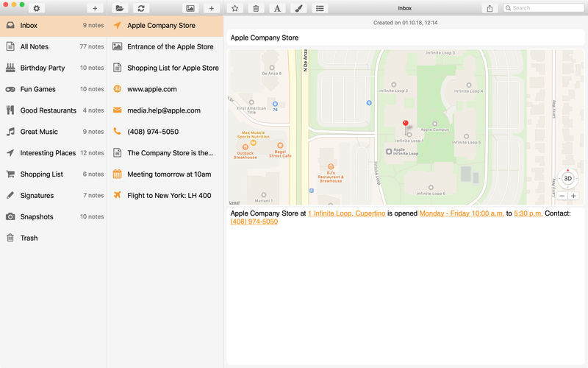Click the paintbrush icon in the toolbar
The height and width of the screenshot is (368, 588).
pyautogui.click(x=298, y=8)
